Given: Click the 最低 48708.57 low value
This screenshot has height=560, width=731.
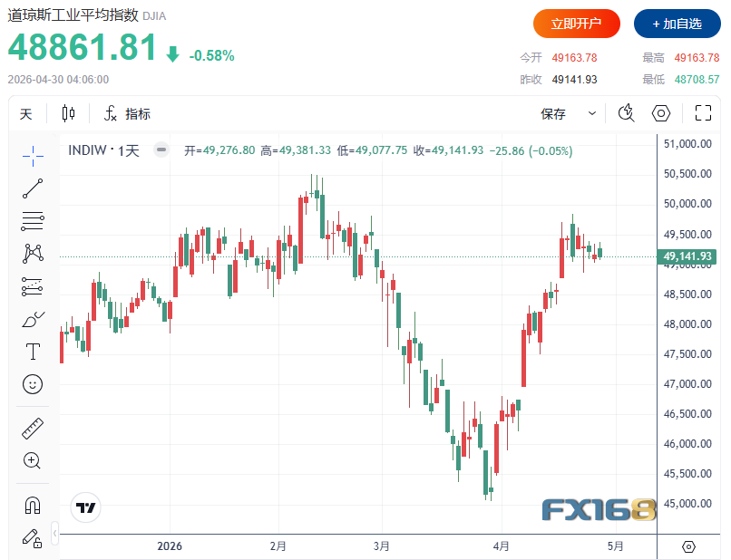Looking at the screenshot, I should [x=681, y=80].
